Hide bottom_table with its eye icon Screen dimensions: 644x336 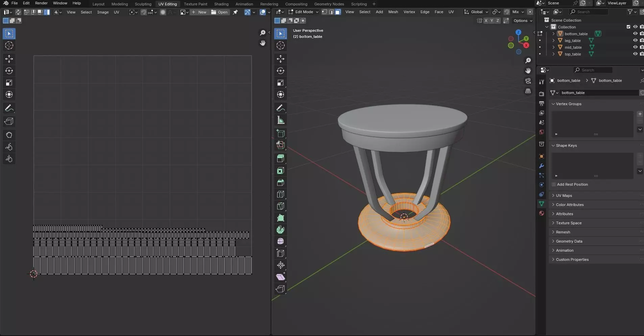(635, 33)
